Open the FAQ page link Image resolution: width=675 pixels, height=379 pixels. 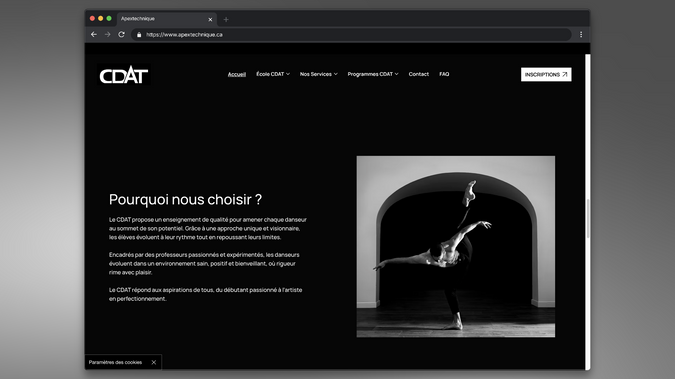444,74
